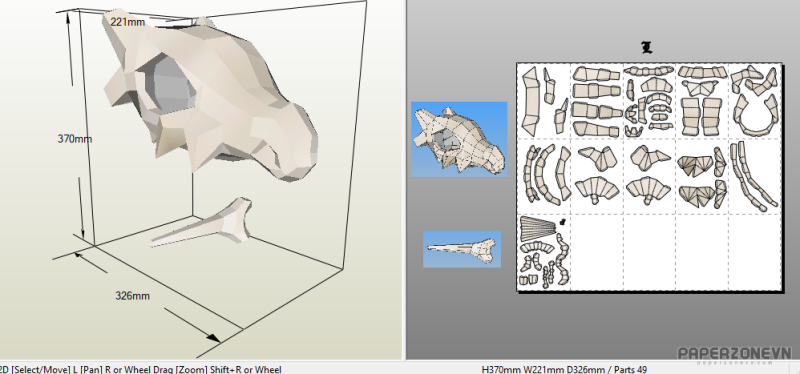The width and height of the screenshot is (800, 374).
Task: Select the skull preview thumbnail image
Action: pos(459,139)
